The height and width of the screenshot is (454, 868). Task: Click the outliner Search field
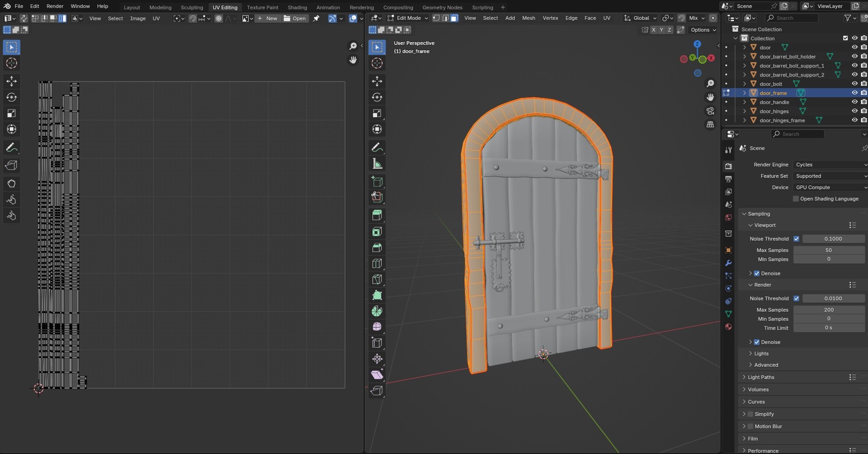(792, 18)
